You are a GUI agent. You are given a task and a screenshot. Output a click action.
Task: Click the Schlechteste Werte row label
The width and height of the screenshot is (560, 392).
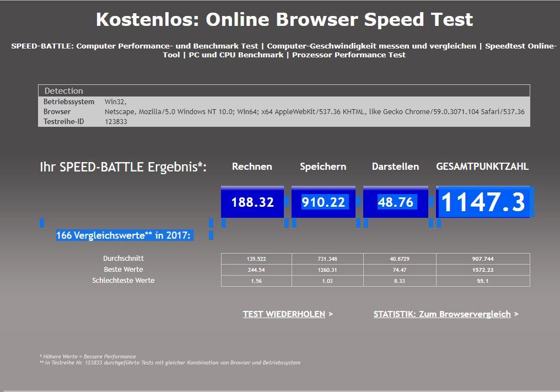123,280
